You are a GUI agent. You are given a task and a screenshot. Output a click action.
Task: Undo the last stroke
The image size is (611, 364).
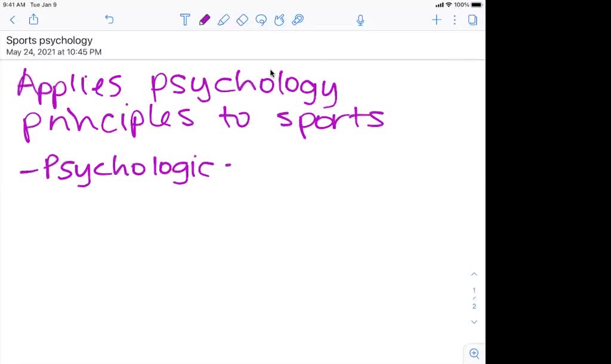(x=109, y=19)
